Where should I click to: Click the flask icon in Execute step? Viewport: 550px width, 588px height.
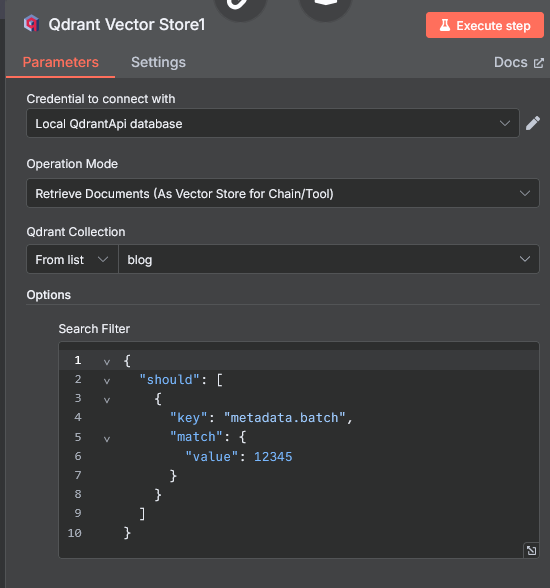coord(445,25)
